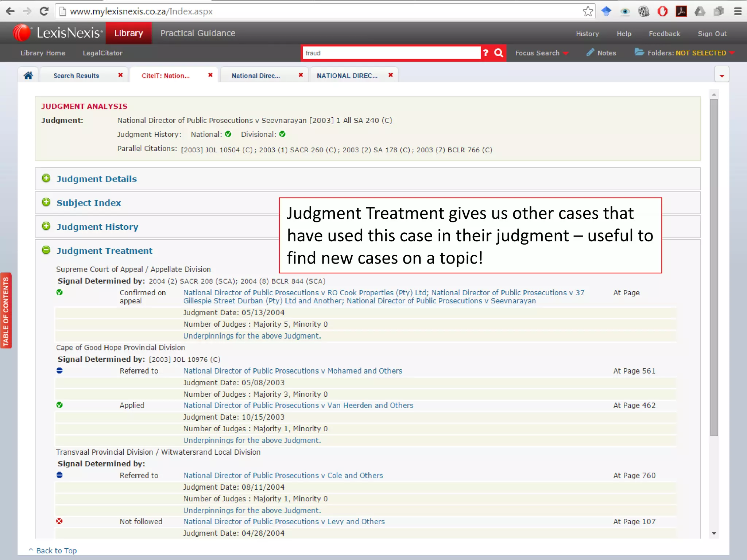Run search with the magnifying glass icon
This screenshot has width=747, height=560.
click(x=499, y=53)
